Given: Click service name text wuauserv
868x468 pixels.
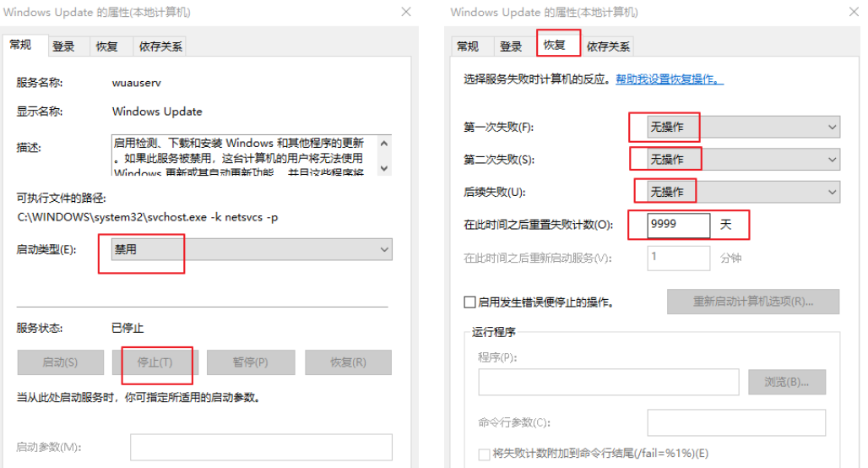Looking at the screenshot, I should click(136, 83).
